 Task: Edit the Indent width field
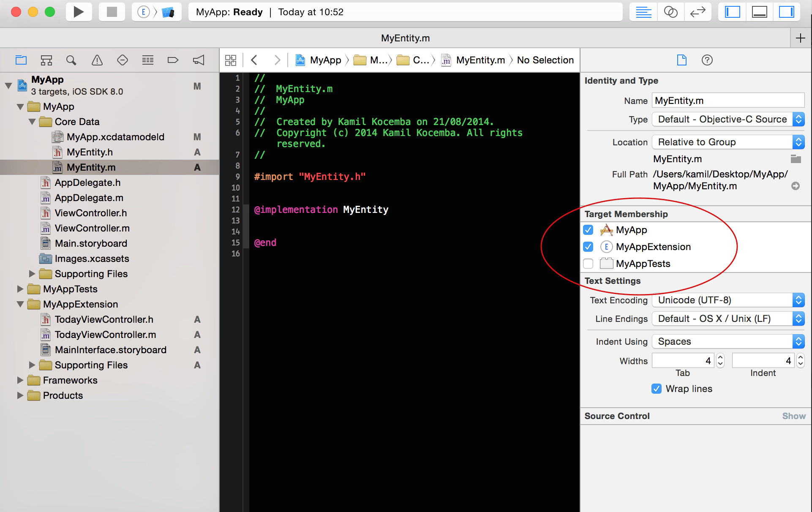click(x=763, y=361)
